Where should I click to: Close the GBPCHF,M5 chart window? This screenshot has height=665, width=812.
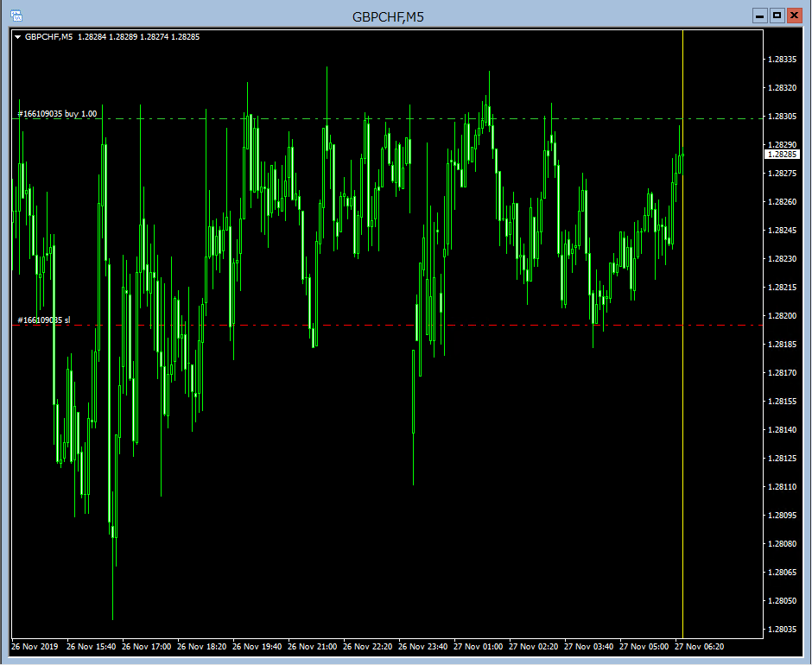[x=794, y=16]
